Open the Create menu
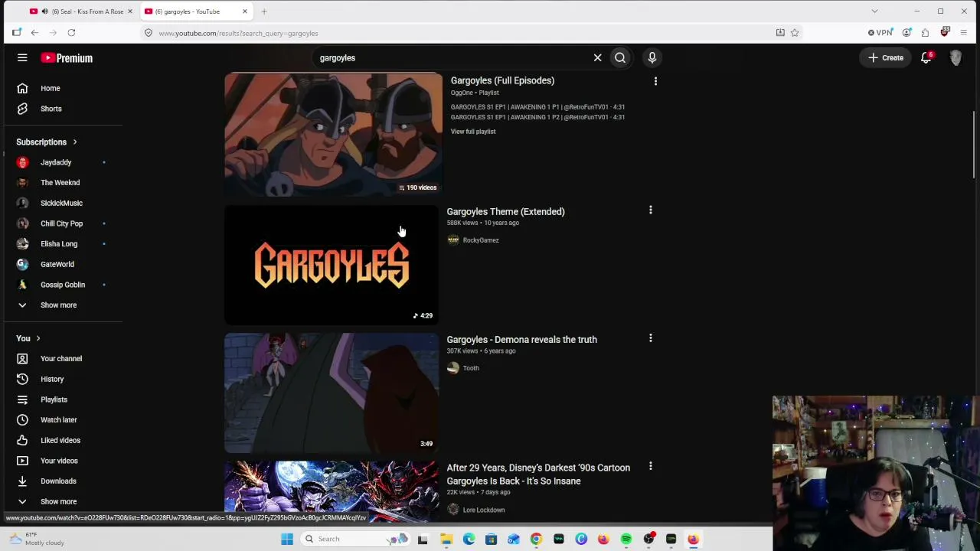 pyautogui.click(x=886, y=57)
